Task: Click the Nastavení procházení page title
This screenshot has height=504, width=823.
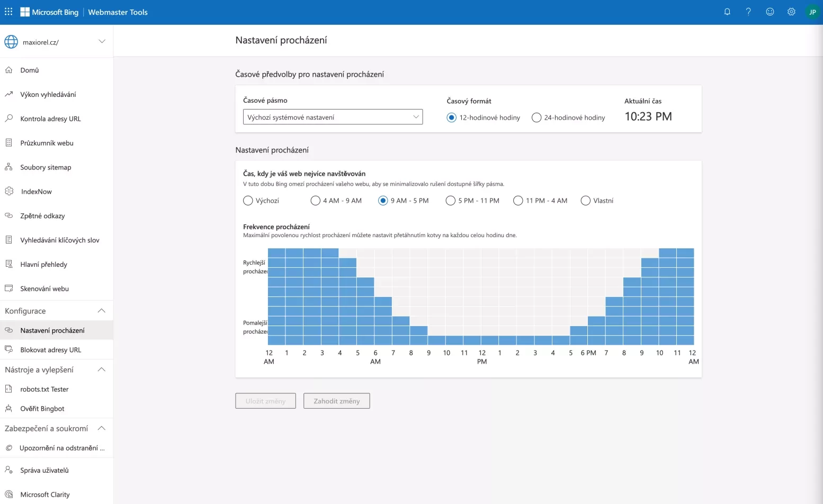Action: (281, 40)
